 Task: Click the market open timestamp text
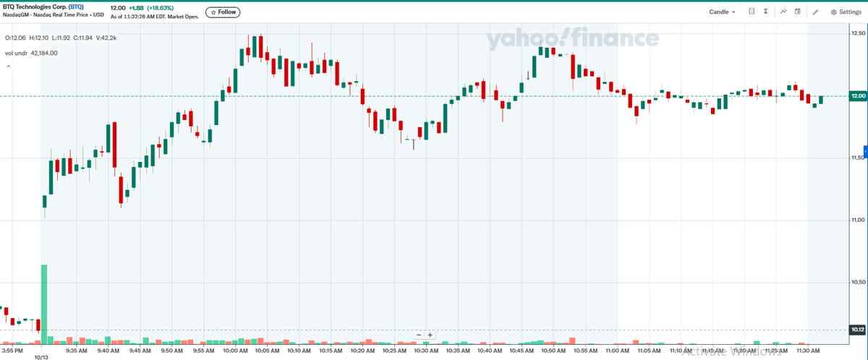tap(153, 16)
